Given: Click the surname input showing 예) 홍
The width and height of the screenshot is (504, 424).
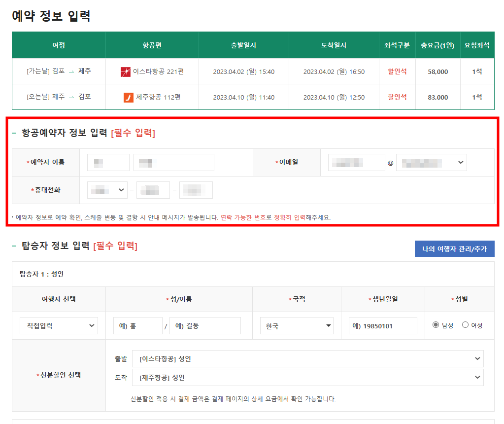Looking at the screenshot, I should [137, 325].
